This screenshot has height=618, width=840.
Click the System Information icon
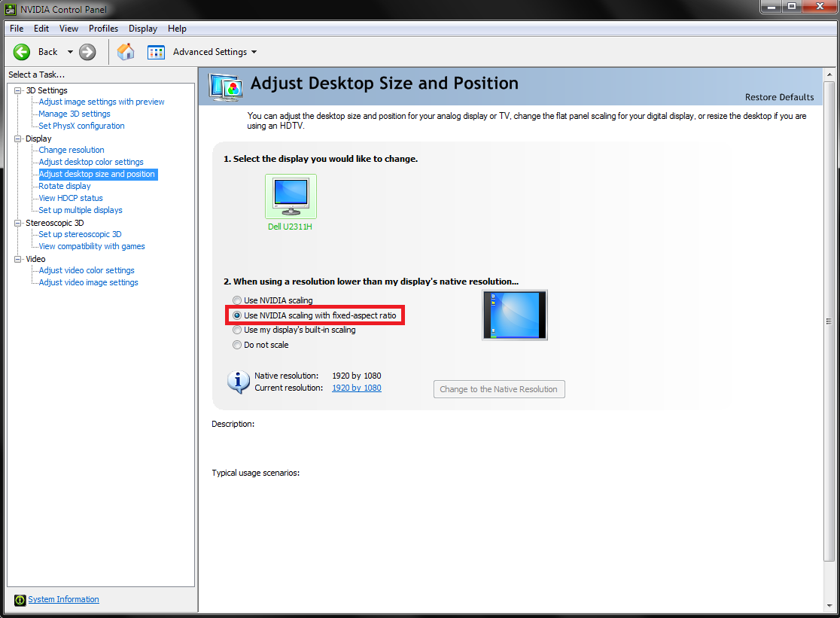[20, 600]
